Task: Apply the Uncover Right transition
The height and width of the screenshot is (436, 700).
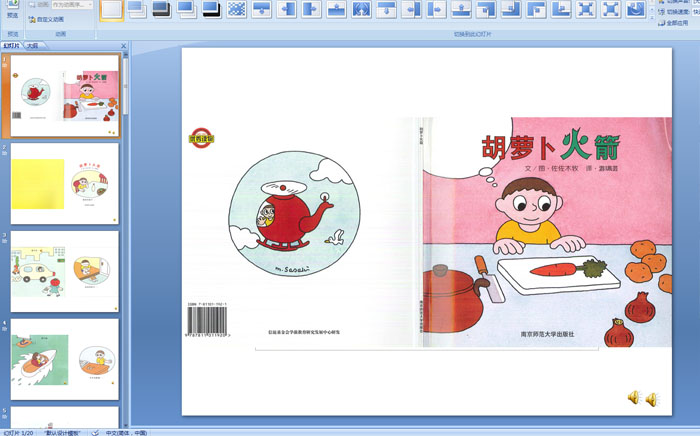Action: [x=437, y=9]
